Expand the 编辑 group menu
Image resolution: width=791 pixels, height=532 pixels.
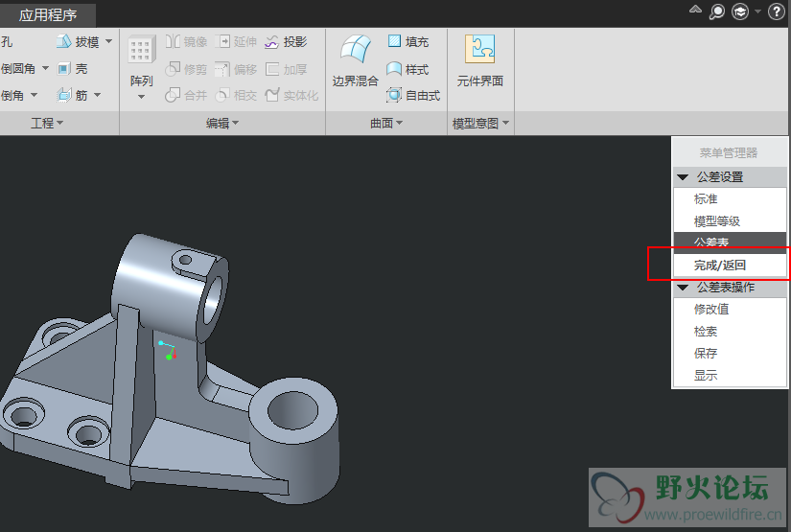point(222,123)
